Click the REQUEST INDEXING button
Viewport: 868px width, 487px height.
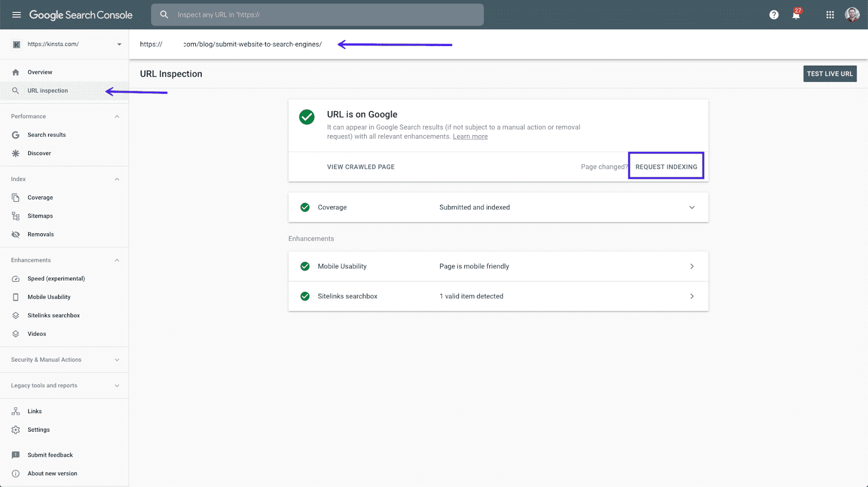point(666,166)
